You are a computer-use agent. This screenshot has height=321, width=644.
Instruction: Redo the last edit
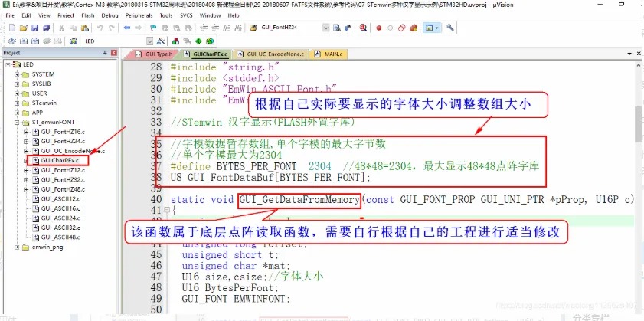click(111, 28)
